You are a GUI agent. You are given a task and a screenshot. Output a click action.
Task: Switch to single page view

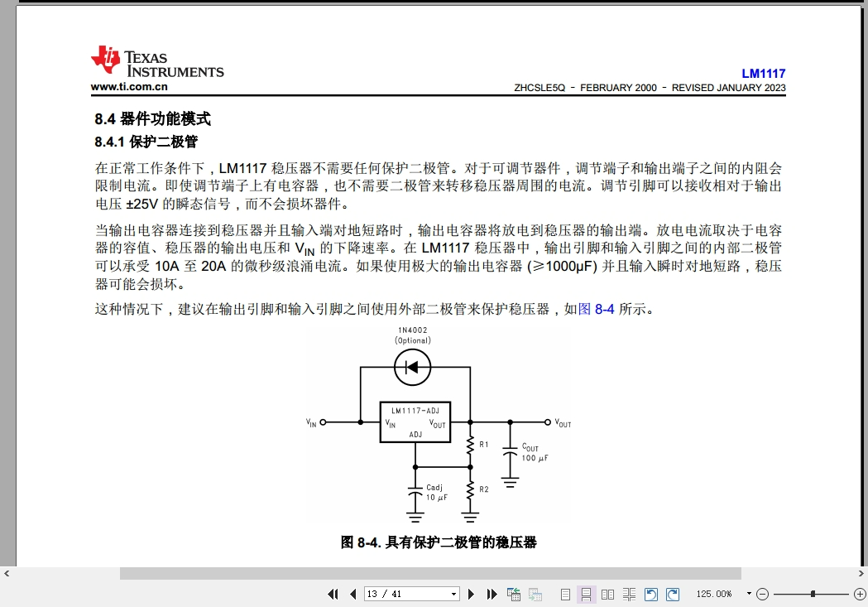point(565,594)
